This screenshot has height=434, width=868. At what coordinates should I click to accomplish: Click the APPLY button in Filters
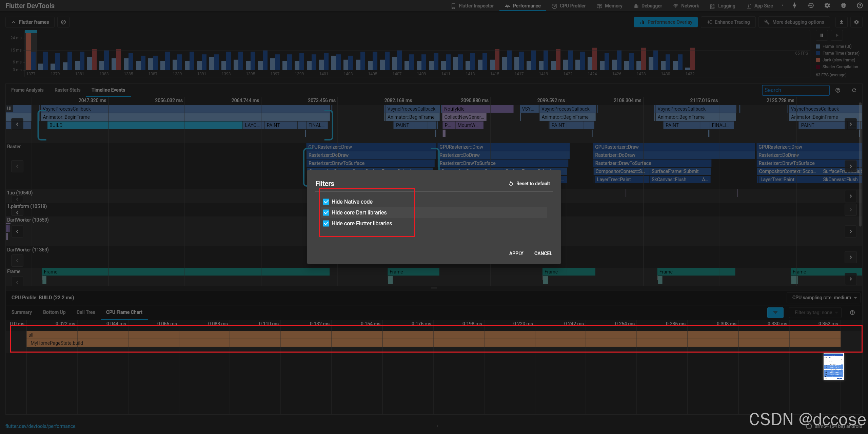click(516, 253)
